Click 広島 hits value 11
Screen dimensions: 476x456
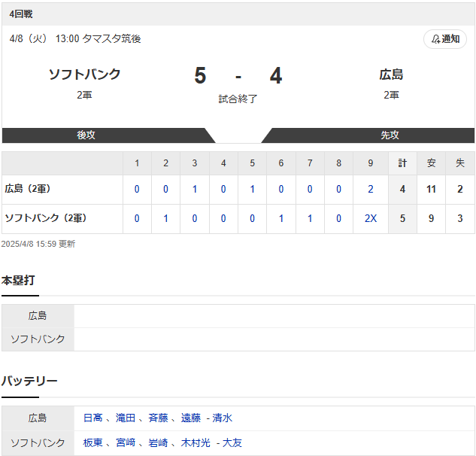tap(431, 190)
